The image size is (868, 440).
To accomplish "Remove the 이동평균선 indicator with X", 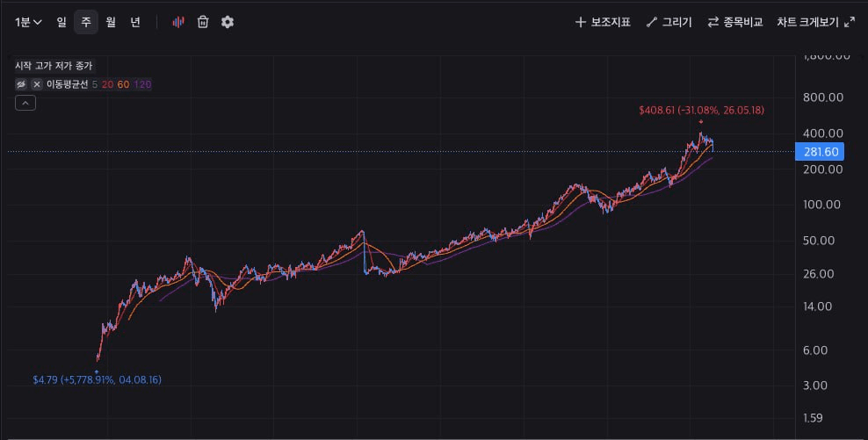I will point(37,84).
